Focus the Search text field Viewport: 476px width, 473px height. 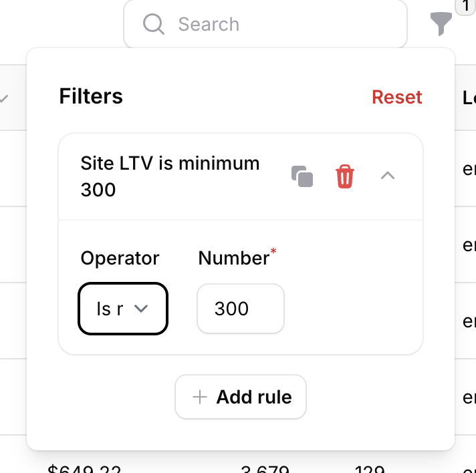(281, 25)
